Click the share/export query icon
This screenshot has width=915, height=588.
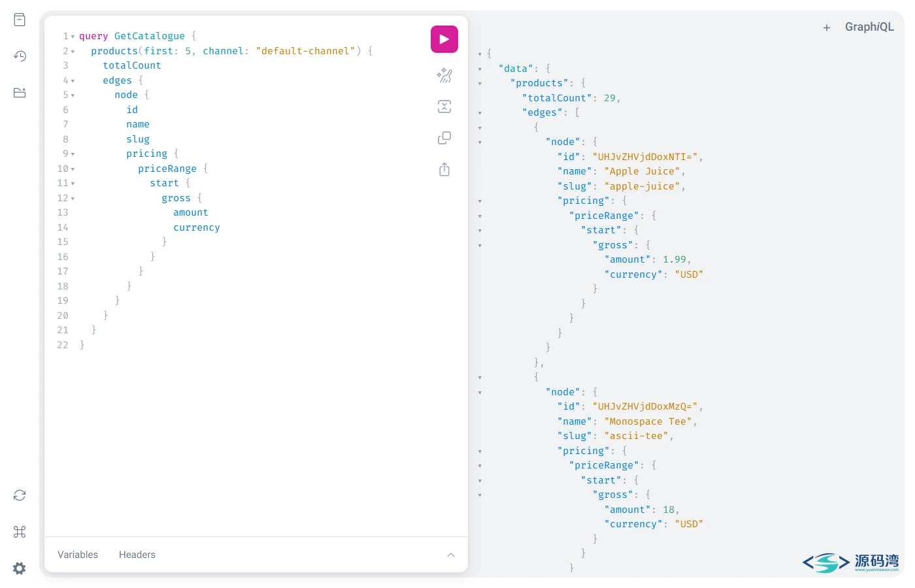pos(444,169)
